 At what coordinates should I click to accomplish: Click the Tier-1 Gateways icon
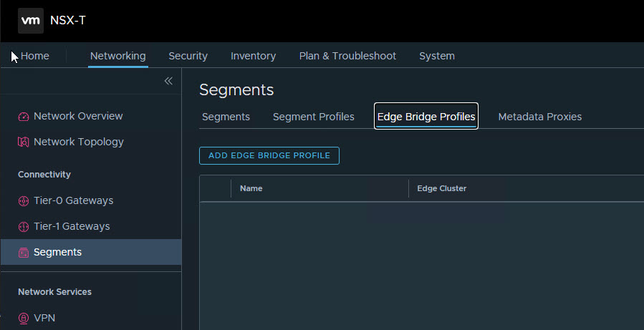click(x=23, y=227)
